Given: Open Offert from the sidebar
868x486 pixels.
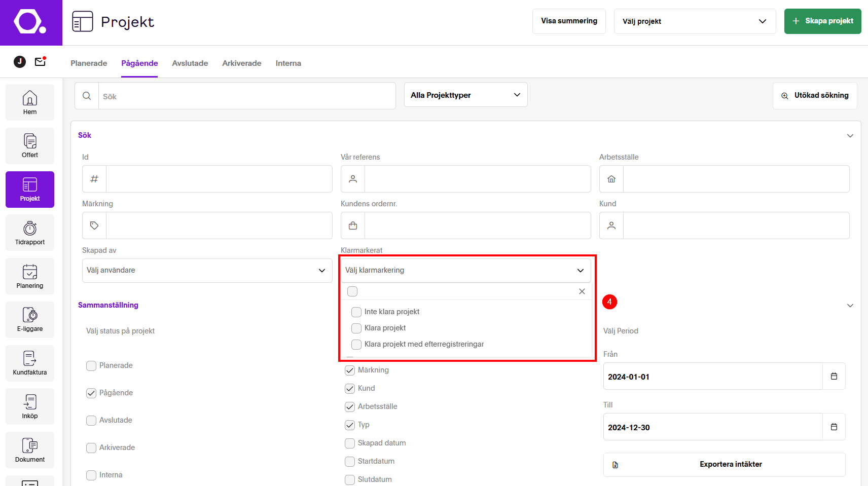Looking at the screenshot, I should point(30,146).
